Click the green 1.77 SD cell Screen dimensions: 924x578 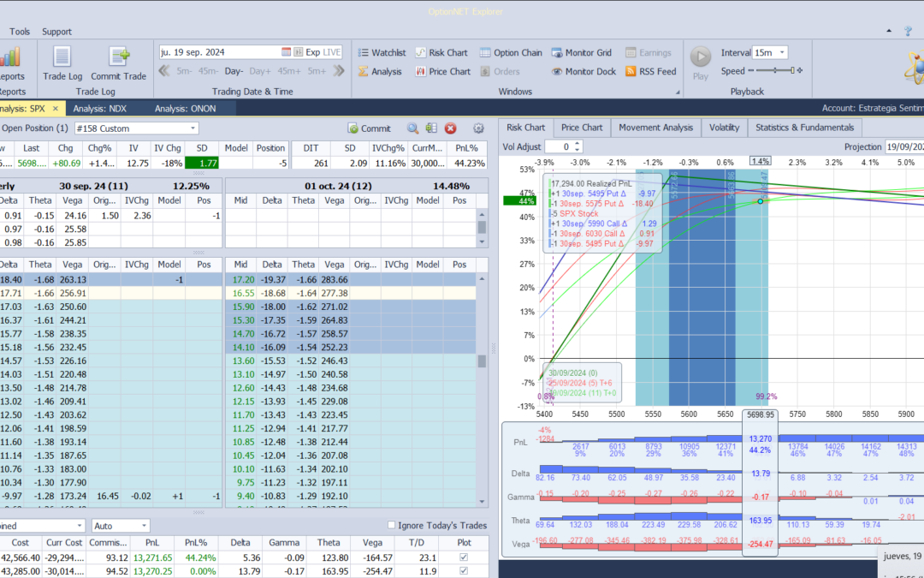[x=202, y=164]
